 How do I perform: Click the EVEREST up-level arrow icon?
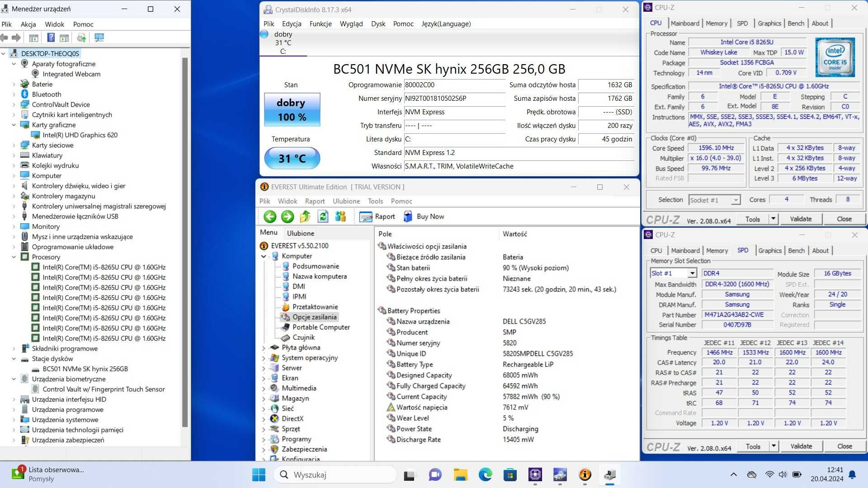[x=305, y=217]
